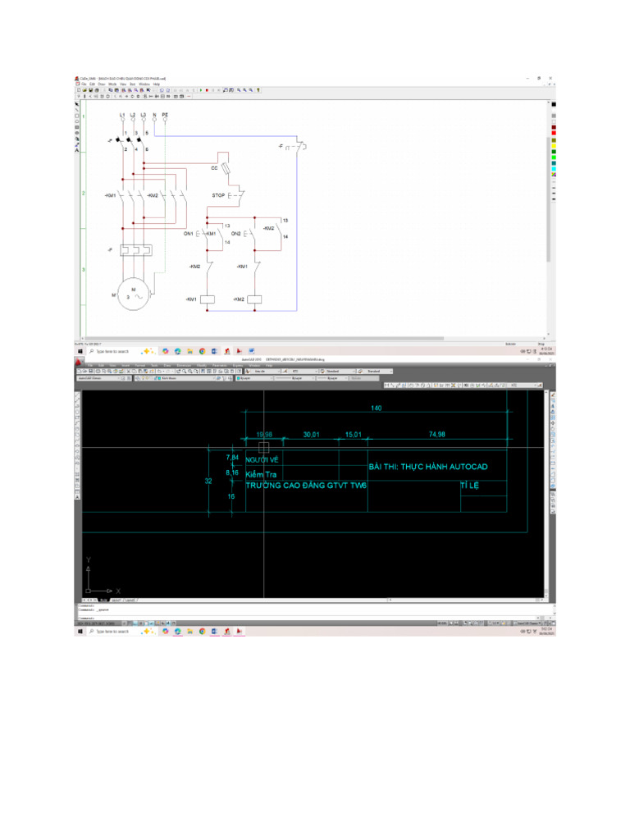Click the "TRƯỜNG CAO ĐẲNG GTVT TW6" text
This screenshot has width=630, height=840.
point(306,486)
